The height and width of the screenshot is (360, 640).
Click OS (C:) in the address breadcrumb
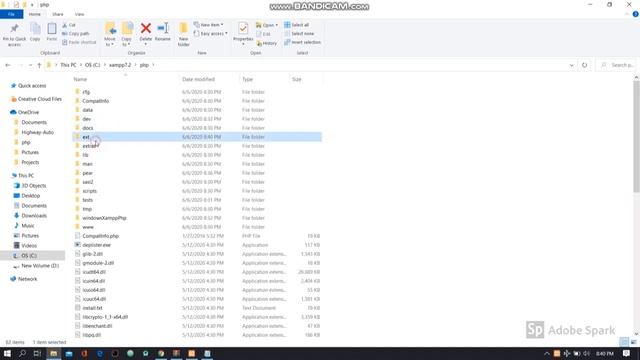pos(92,65)
